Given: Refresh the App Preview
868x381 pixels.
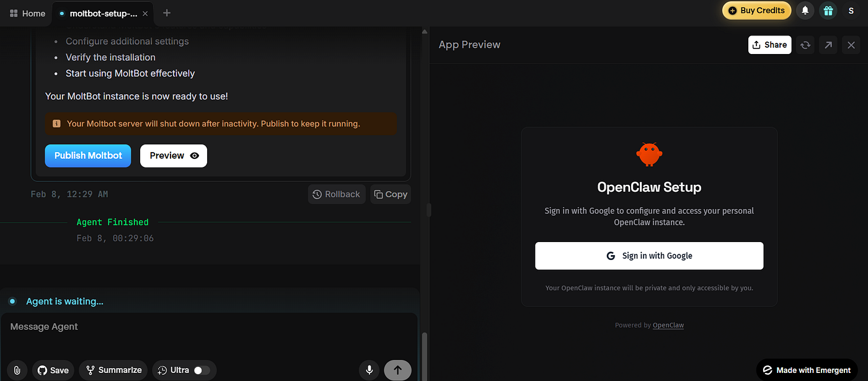Looking at the screenshot, I should [805, 45].
